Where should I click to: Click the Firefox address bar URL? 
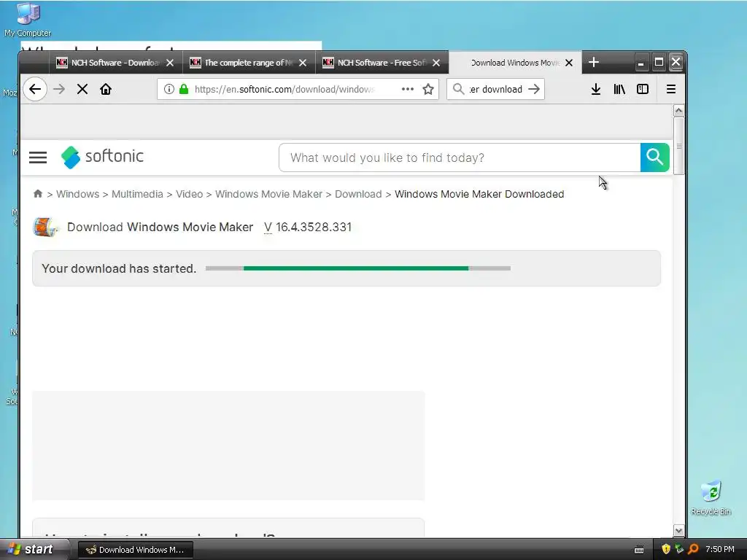tap(285, 89)
